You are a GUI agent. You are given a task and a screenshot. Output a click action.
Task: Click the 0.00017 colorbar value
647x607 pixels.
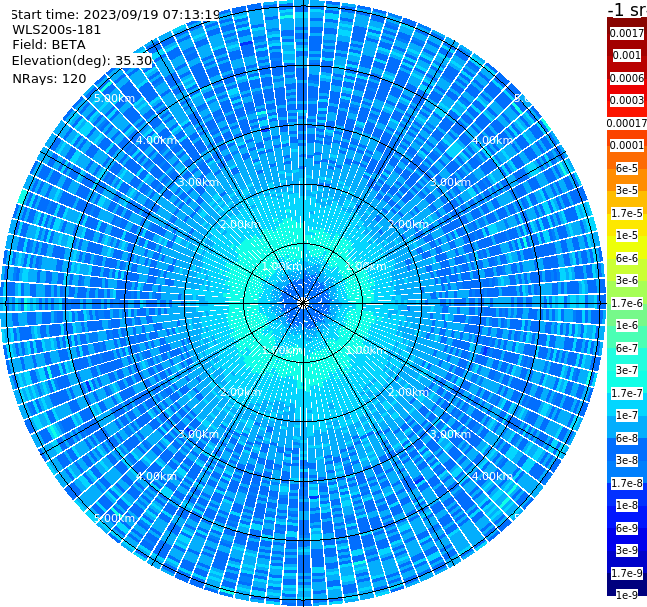pos(627,123)
